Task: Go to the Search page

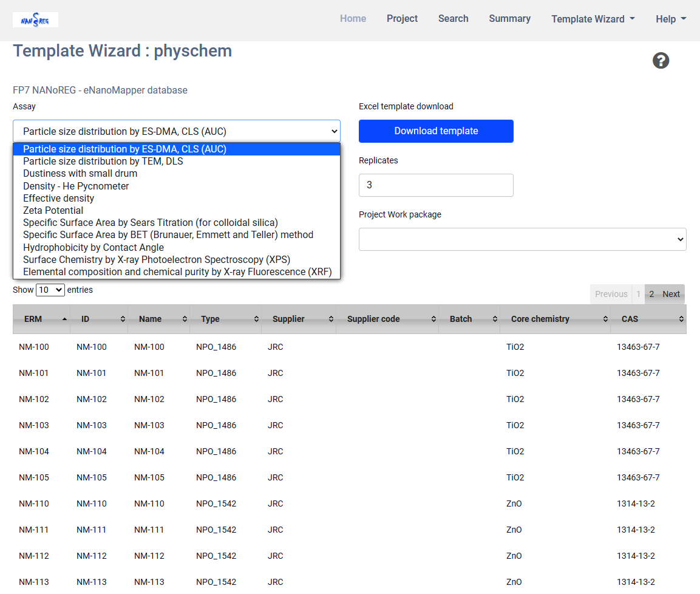Action: [x=453, y=19]
